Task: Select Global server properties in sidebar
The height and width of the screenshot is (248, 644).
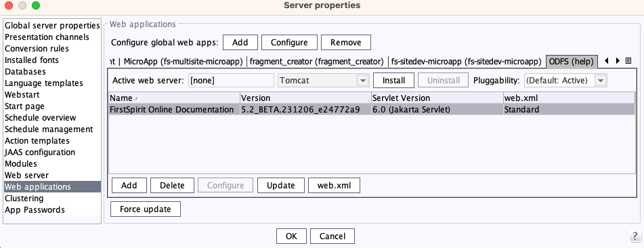Action: click(x=52, y=26)
